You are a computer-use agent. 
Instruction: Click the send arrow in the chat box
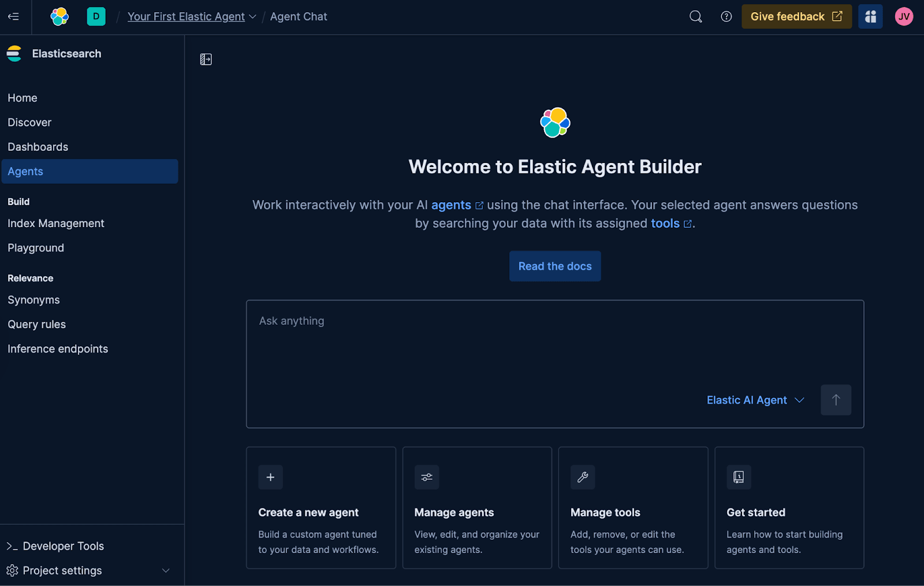(836, 399)
